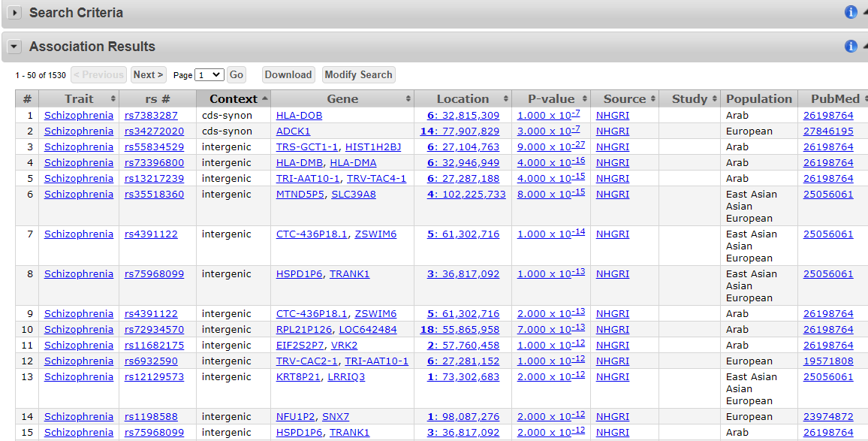The width and height of the screenshot is (868, 441).
Task: Open SNX7 gene link
Action: click(336, 417)
